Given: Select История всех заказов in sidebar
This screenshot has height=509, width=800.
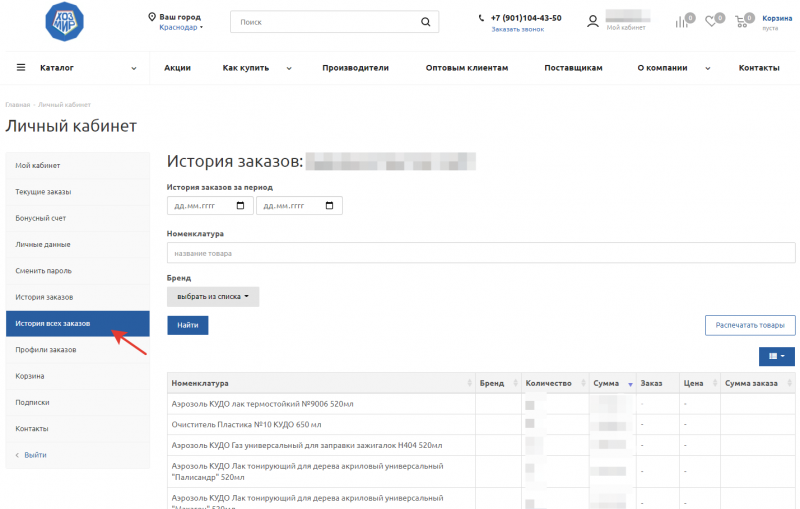Looking at the screenshot, I should click(78, 323).
